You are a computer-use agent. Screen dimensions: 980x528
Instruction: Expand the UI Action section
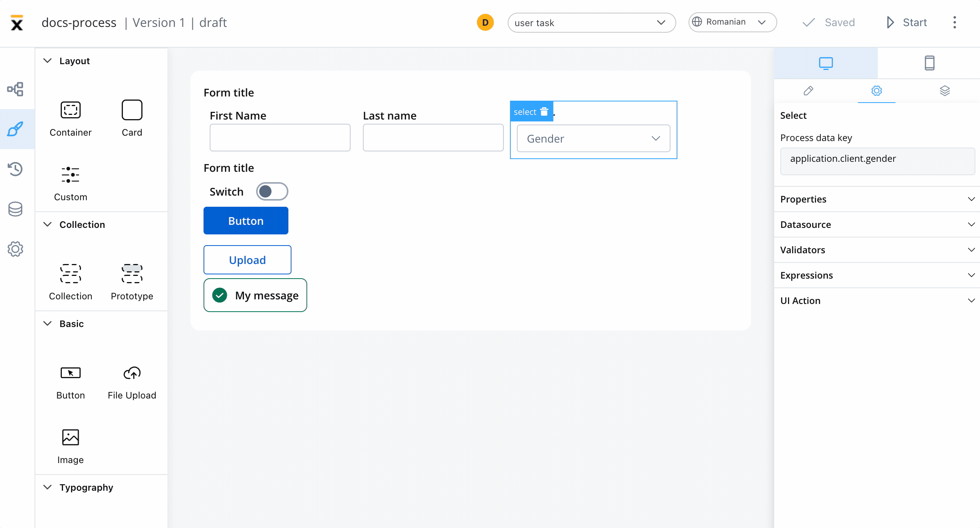[x=877, y=301]
